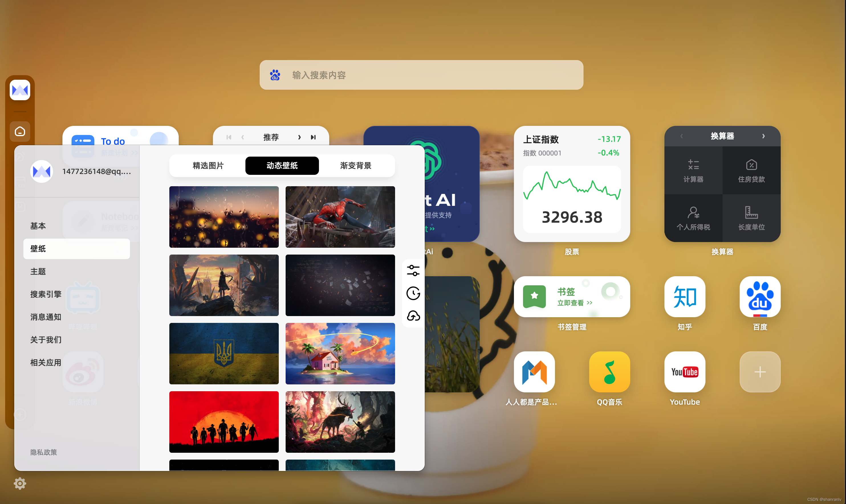Screen dimensions: 846x504
Task: Click the search input field
Action: [423, 74]
